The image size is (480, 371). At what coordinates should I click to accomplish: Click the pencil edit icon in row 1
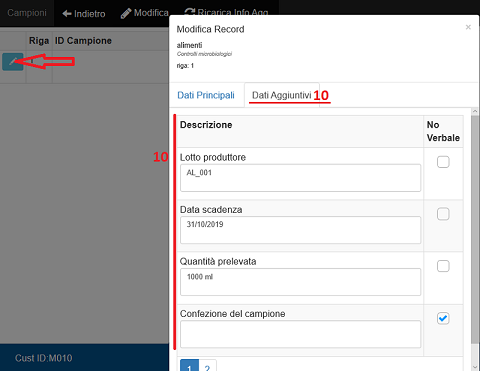(13, 62)
